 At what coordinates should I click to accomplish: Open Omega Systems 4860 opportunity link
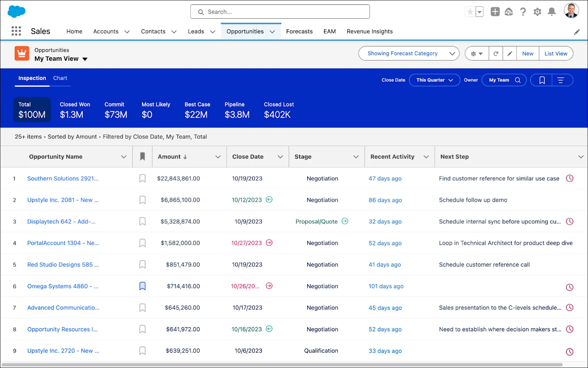pos(63,286)
